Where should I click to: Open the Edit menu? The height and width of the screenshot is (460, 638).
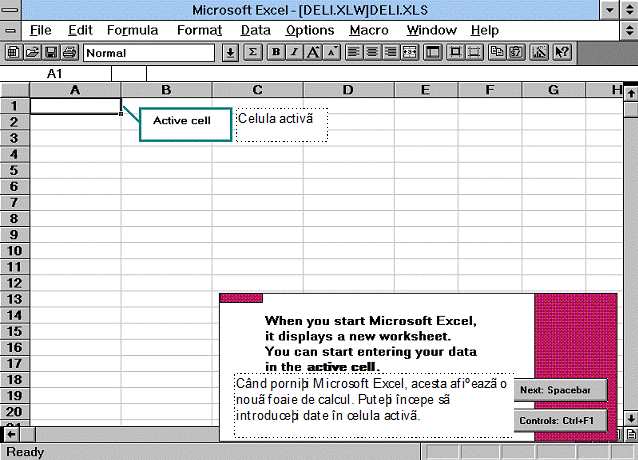(x=80, y=30)
